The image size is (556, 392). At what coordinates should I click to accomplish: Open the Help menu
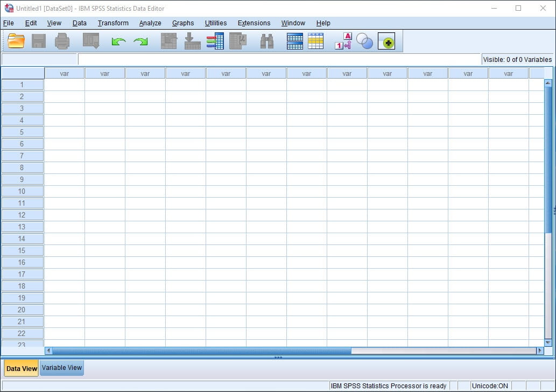323,23
